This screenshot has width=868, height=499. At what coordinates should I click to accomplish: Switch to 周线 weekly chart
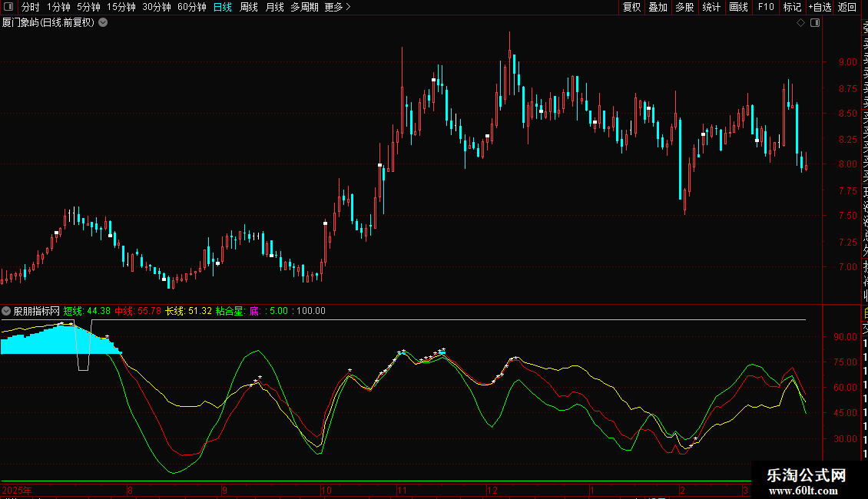click(x=249, y=7)
